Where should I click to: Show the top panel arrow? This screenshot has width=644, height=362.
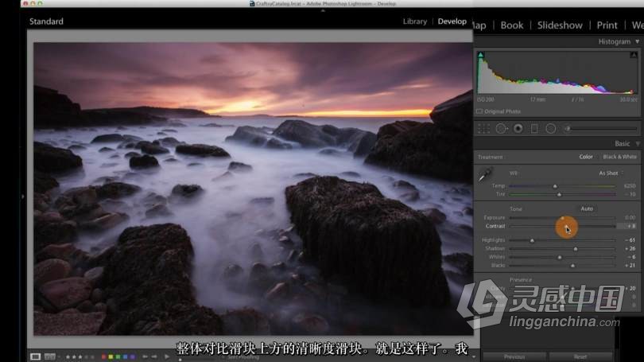click(x=323, y=10)
